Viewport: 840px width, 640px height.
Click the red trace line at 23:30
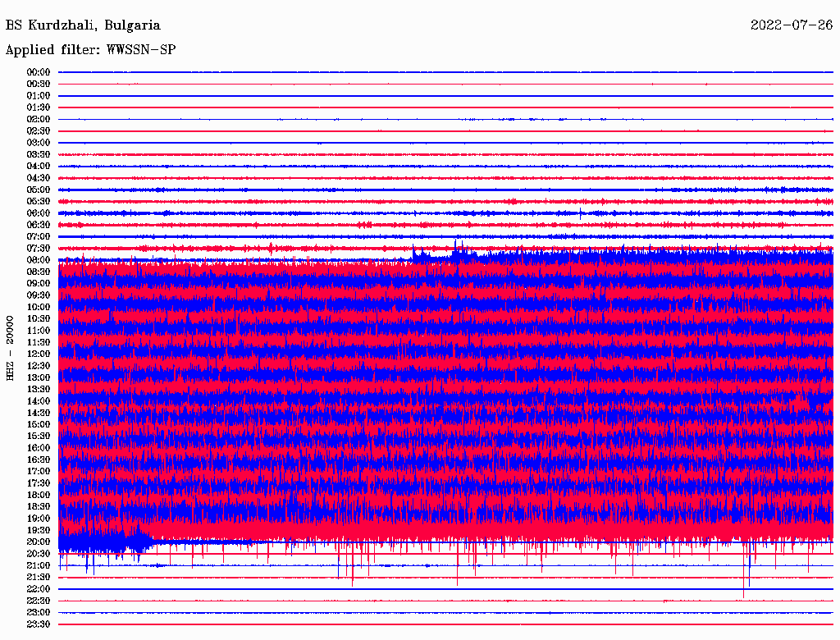[445, 624]
